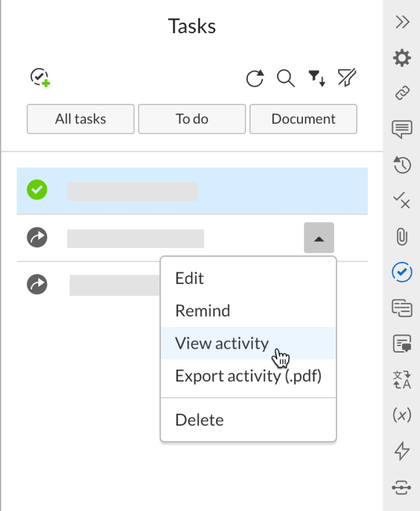Open search within the Tasks panel
The height and width of the screenshot is (511, 420).
pyautogui.click(x=286, y=78)
